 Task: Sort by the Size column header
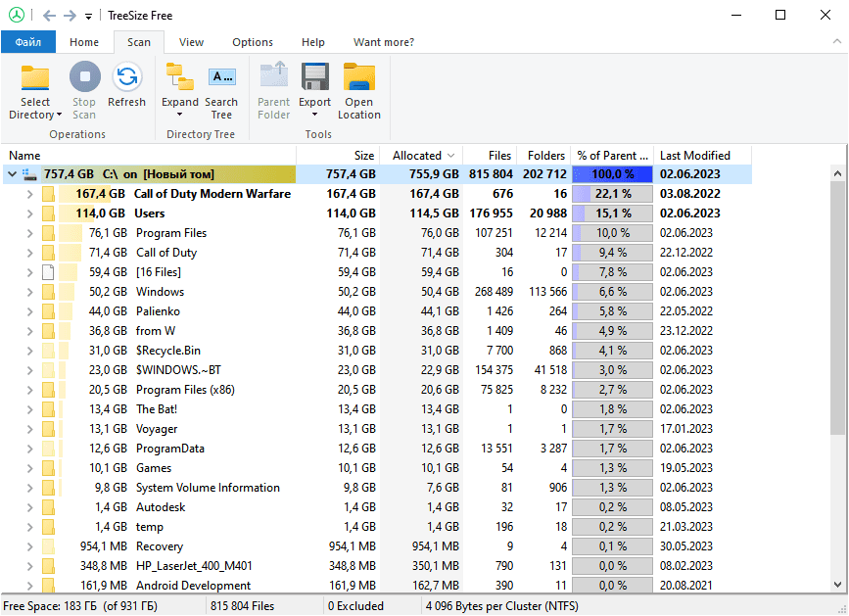coord(339,156)
